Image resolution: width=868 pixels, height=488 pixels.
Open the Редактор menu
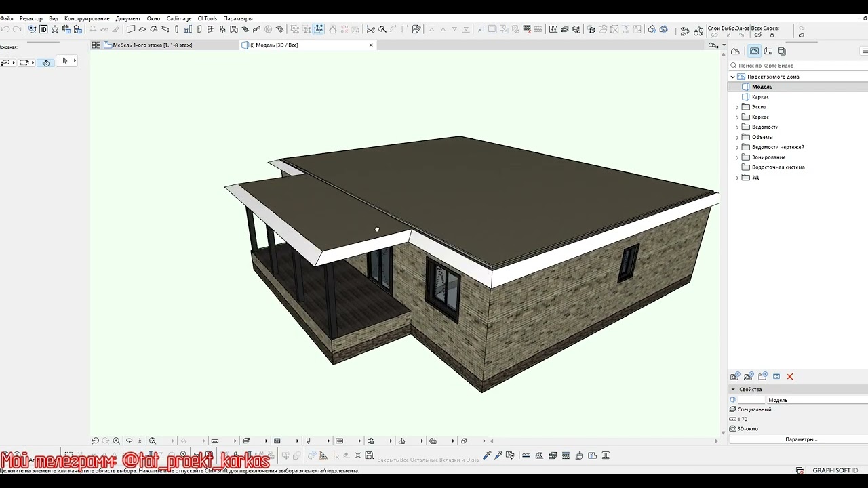[x=31, y=18]
